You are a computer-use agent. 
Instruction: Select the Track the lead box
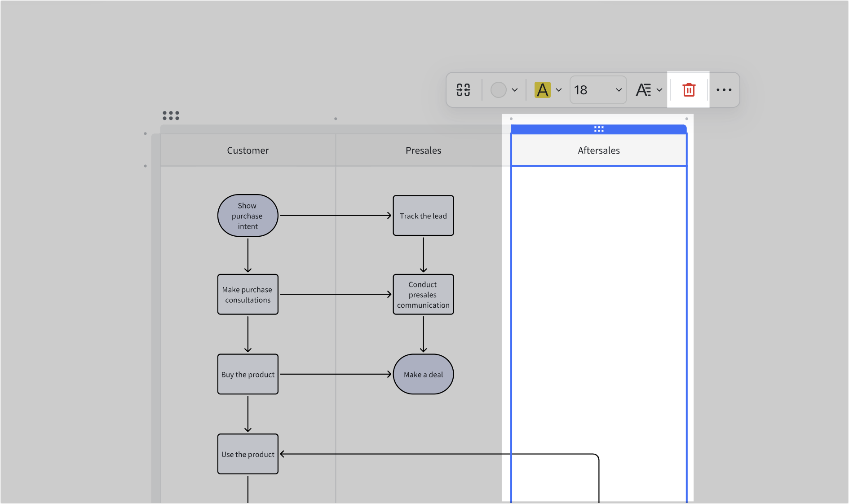coord(423,216)
